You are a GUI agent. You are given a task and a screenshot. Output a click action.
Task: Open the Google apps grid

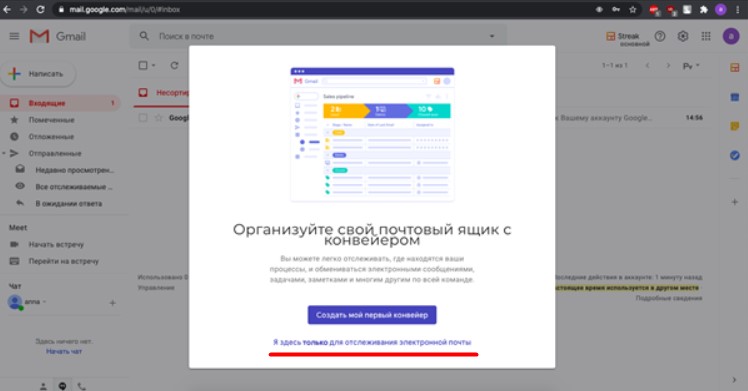pos(706,36)
